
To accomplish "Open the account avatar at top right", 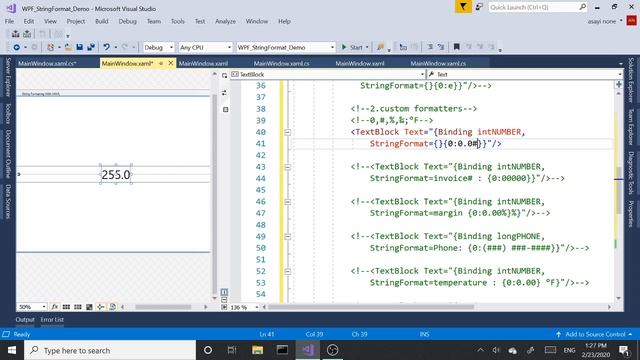I will click(631, 20).
